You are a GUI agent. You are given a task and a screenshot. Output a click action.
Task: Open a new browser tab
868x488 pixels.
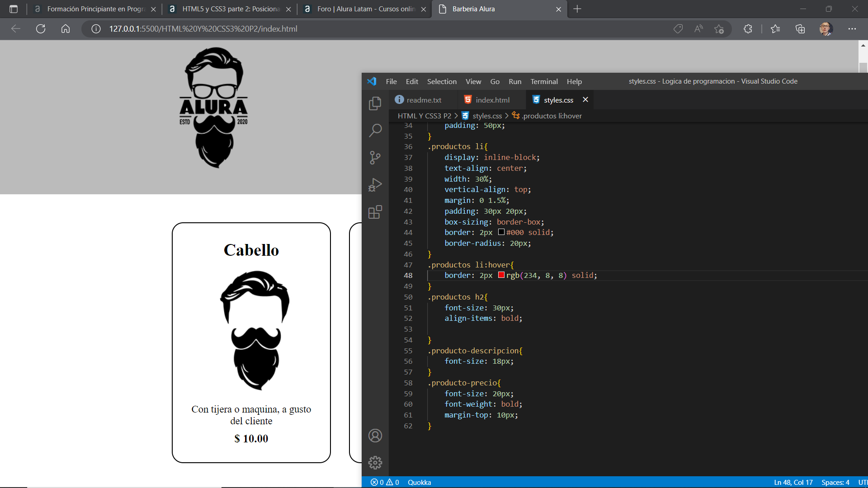pyautogui.click(x=577, y=9)
